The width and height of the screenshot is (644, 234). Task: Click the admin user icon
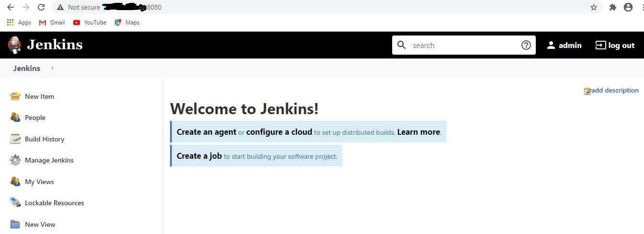click(551, 45)
